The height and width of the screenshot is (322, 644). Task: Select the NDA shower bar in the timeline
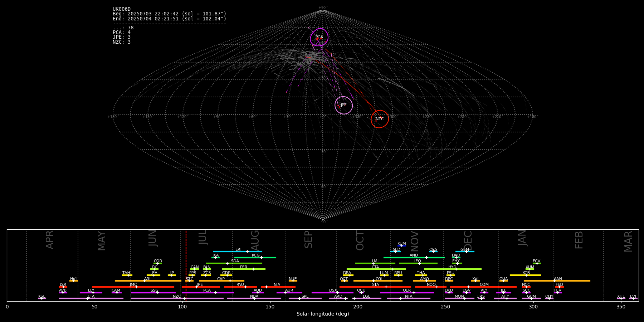(x=254, y=298)
